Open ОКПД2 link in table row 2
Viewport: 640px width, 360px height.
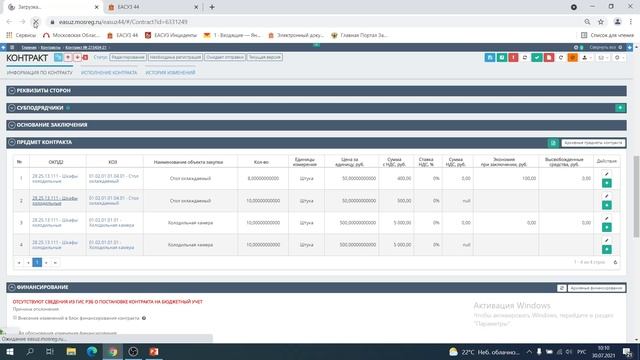pos(55,200)
